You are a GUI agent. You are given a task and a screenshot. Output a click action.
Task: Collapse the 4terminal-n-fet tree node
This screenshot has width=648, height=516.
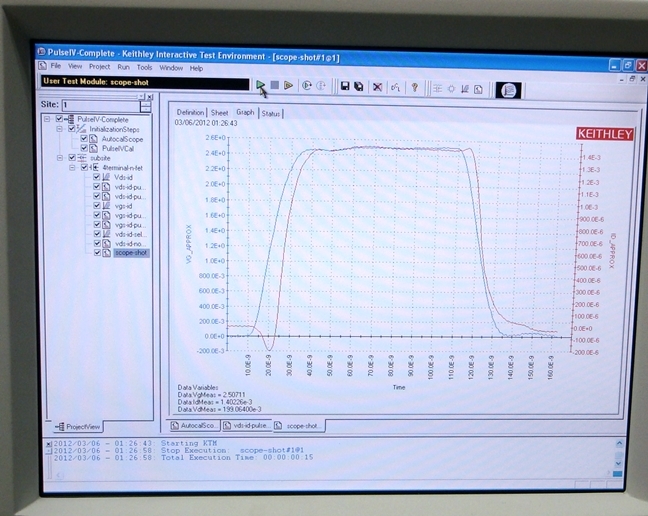click(x=72, y=167)
